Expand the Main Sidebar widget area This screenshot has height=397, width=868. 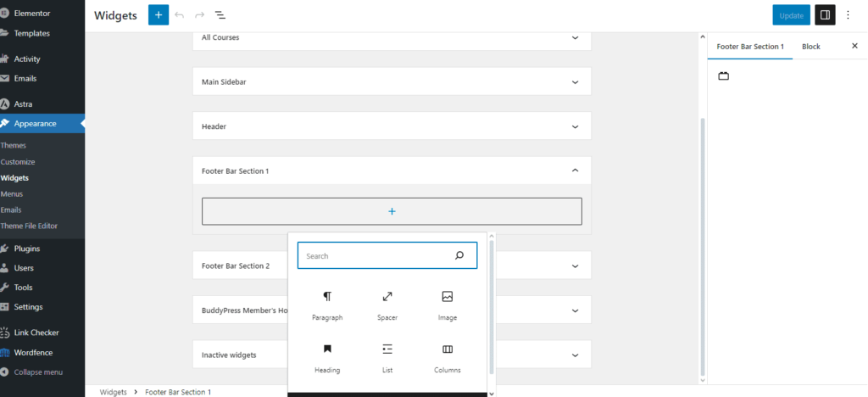tap(575, 81)
